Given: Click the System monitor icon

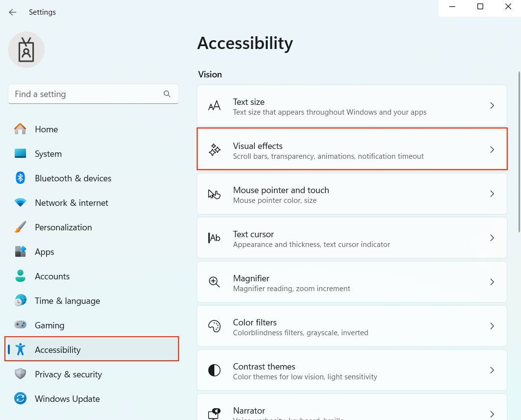Looking at the screenshot, I should 20,153.
